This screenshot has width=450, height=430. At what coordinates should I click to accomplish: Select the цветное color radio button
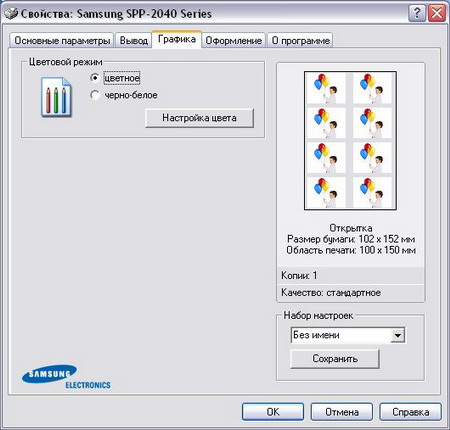click(x=95, y=78)
